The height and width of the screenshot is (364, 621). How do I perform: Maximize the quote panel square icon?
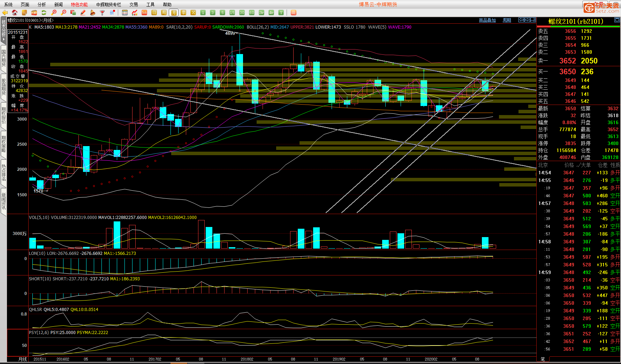click(x=617, y=20)
